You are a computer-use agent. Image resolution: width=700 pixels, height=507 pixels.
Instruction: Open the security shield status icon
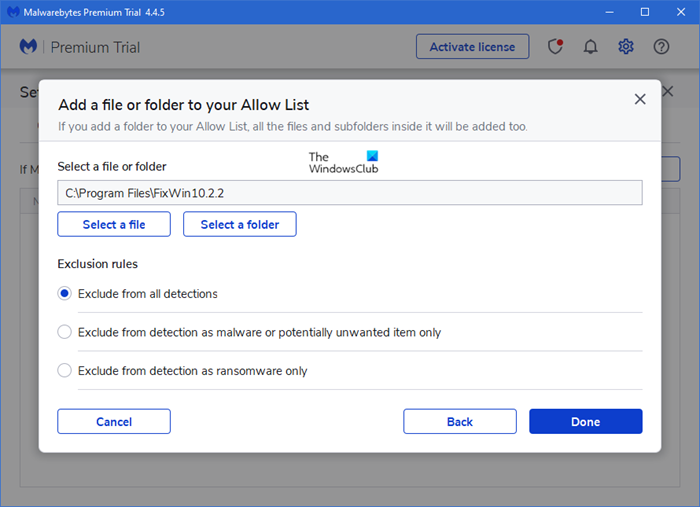coord(556,47)
